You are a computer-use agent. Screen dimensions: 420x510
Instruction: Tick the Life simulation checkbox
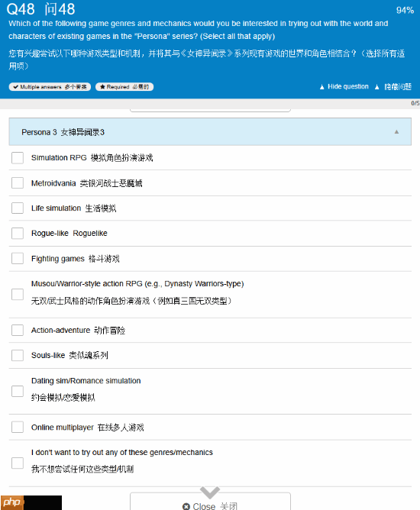pyautogui.click(x=18, y=208)
